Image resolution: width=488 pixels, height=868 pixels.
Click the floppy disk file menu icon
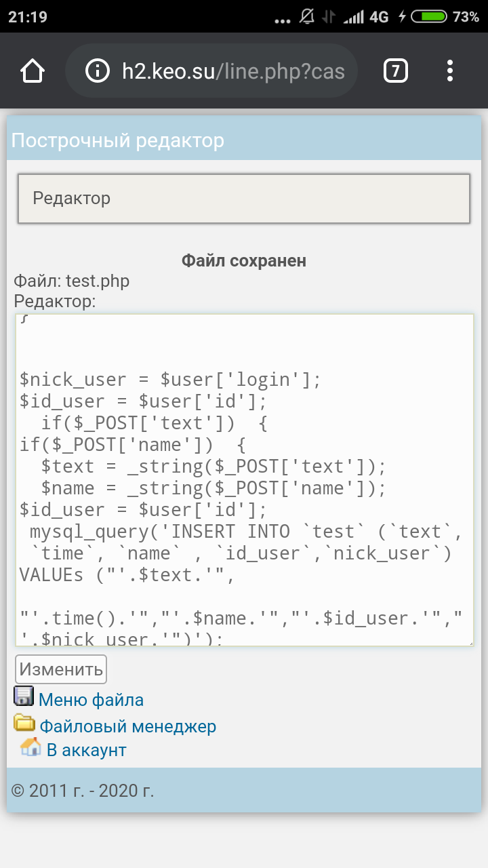click(24, 696)
